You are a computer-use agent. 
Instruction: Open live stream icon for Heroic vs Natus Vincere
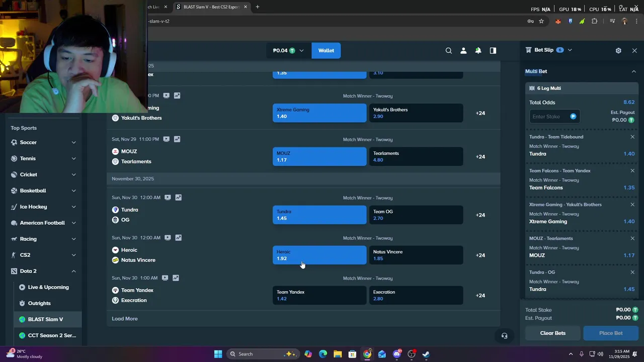click(x=168, y=238)
